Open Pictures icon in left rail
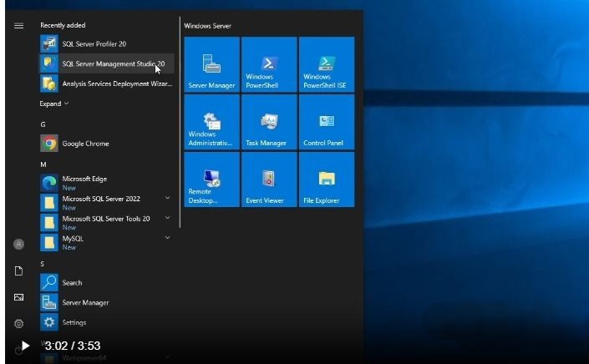The width and height of the screenshot is (589, 364). [x=18, y=297]
